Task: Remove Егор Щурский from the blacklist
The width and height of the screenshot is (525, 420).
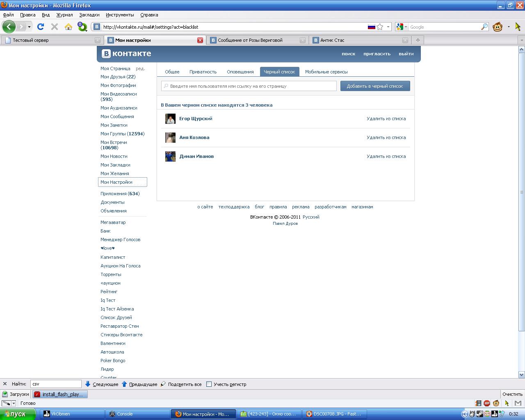Action: [386, 119]
